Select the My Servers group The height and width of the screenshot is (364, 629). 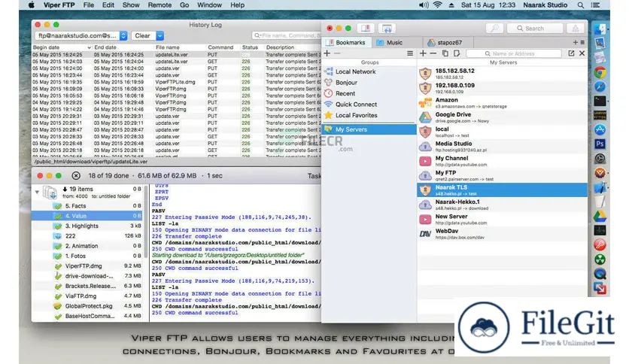(x=369, y=129)
